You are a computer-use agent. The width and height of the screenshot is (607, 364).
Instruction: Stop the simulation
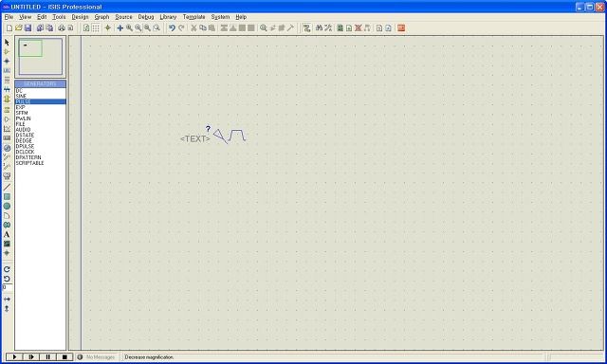pyautogui.click(x=64, y=356)
